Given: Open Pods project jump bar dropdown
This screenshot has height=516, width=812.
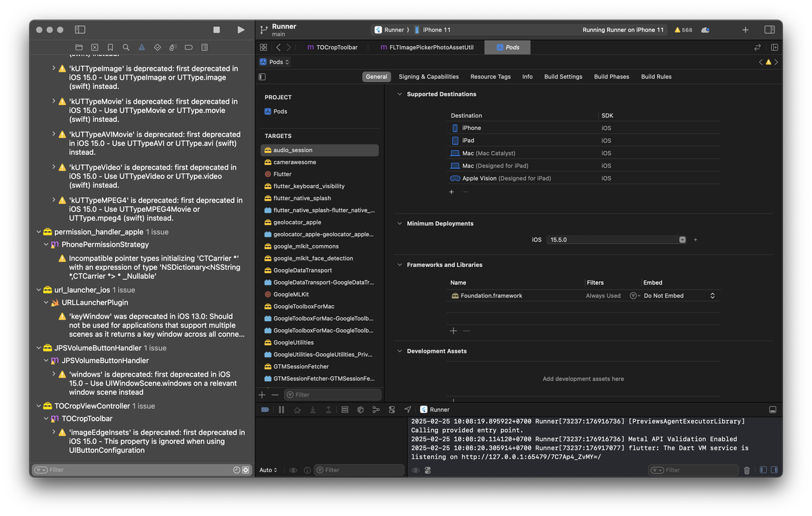Looking at the screenshot, I should 274,62.
